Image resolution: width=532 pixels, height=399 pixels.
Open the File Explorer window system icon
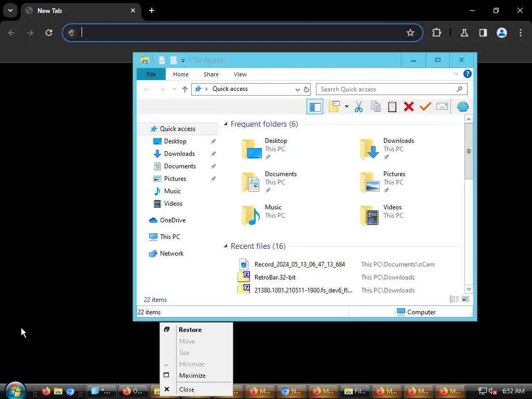point(145,60)
